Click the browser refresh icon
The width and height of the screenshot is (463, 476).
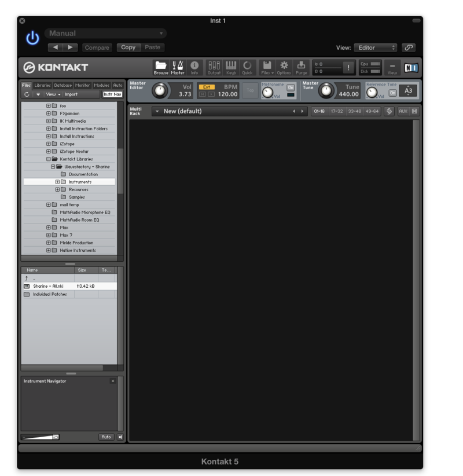(27, 94)
